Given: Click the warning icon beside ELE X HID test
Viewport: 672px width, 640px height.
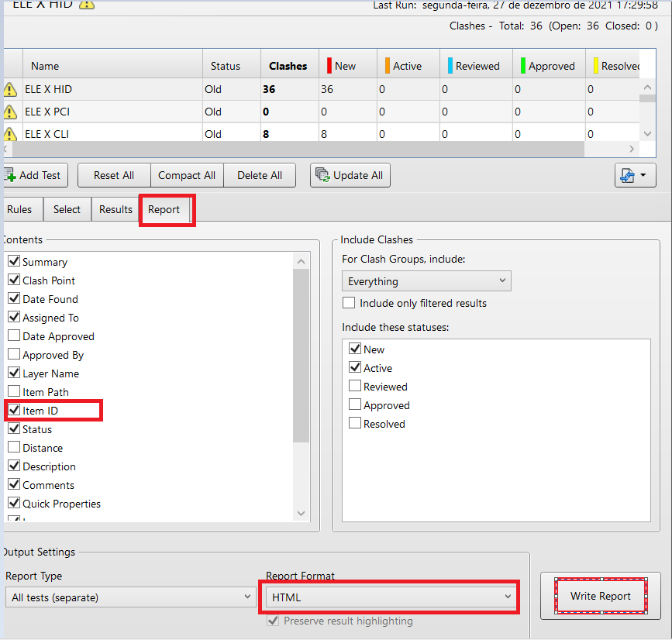Looking at the screenshot, I should coord(10,89).
